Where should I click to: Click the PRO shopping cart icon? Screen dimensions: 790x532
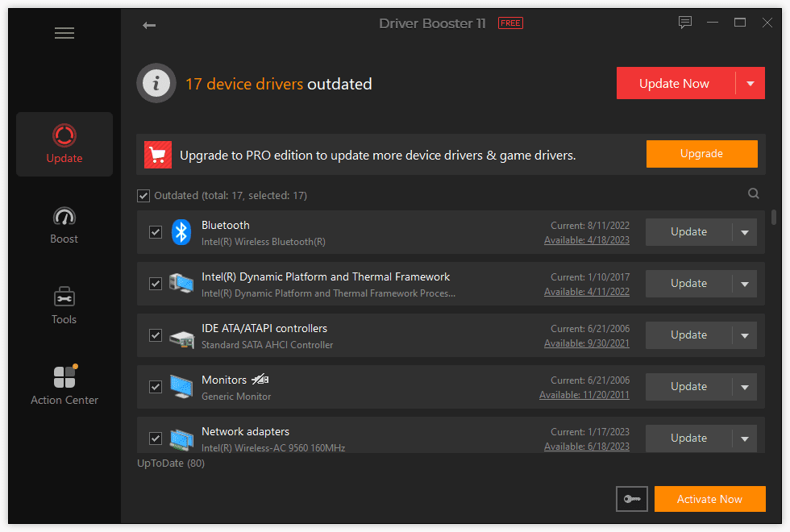pyautogui.click(x=158, y=154)
